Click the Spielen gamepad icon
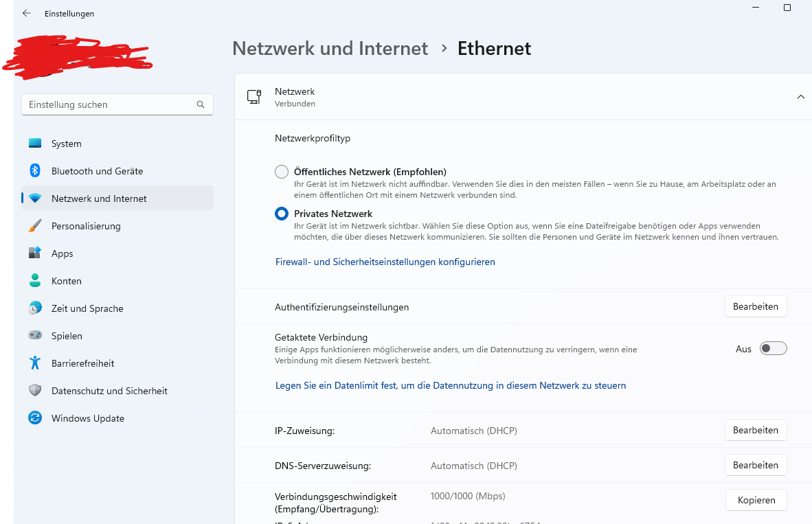The image size is (812, 524). tap(35, 336)
